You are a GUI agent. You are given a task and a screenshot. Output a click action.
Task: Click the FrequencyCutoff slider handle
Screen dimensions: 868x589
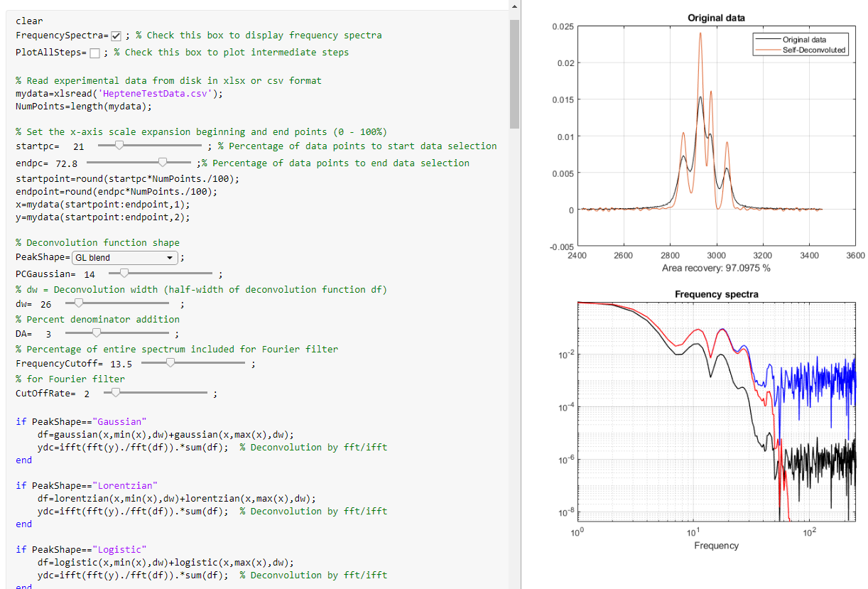[x=170, y=362]
